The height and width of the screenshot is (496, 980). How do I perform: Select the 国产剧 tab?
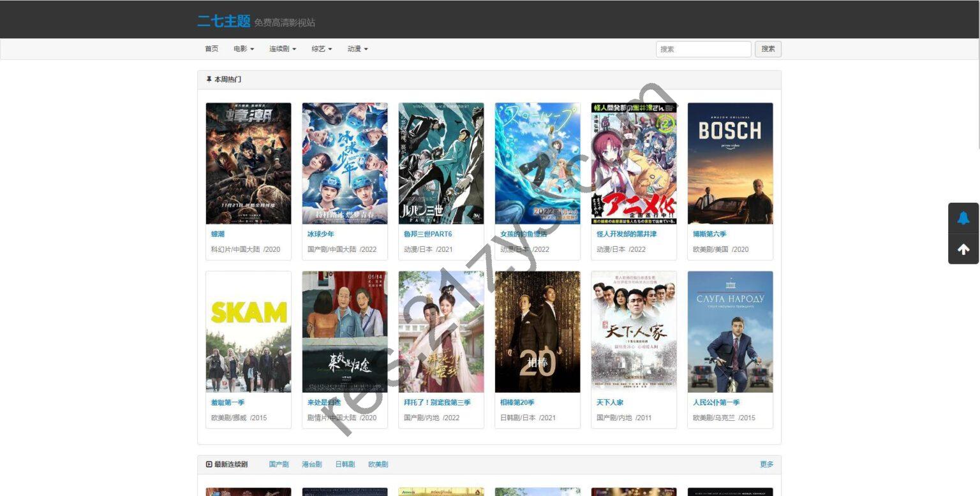click(279, 464)
